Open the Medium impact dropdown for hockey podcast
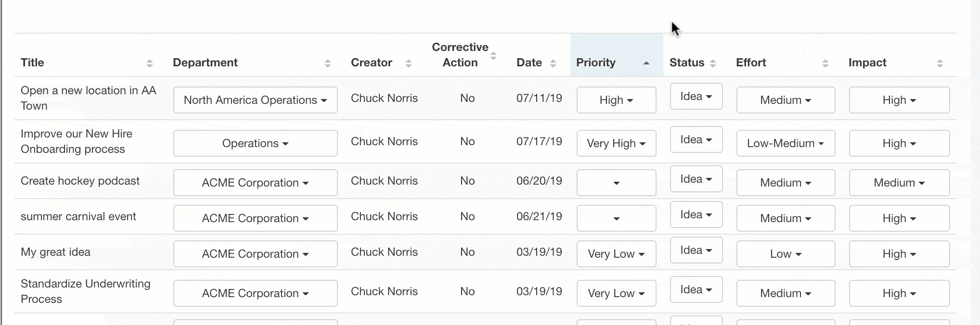The image size is (980, 325). pos(900,183)
